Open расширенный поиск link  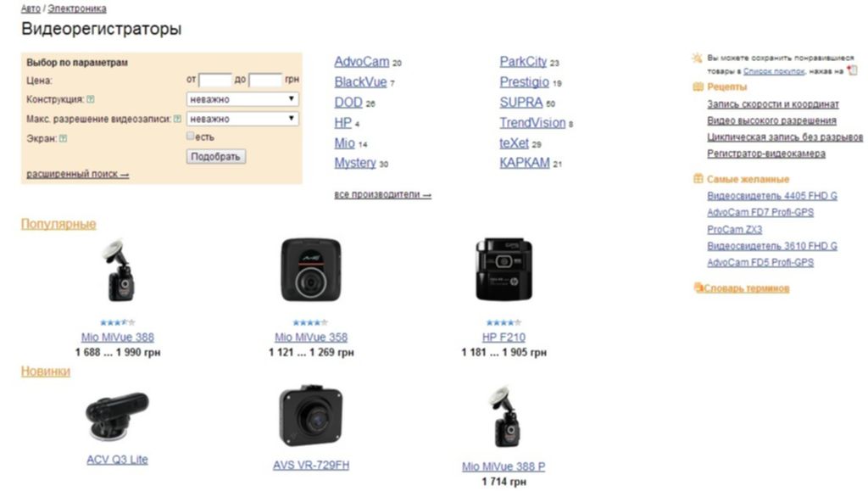[x=77, y=174]
